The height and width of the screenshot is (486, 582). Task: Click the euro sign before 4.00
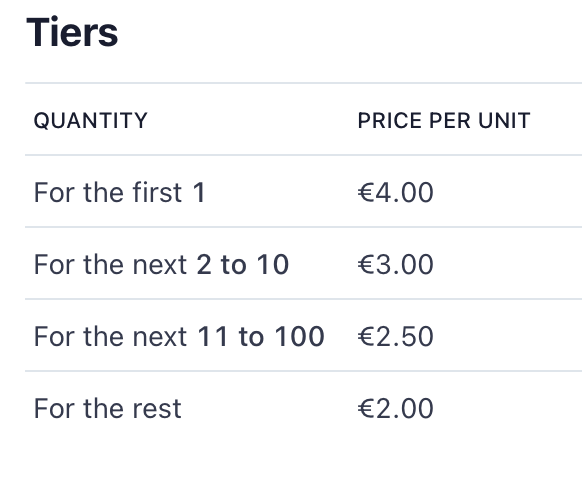pyautogui.click(x=366, y=192)
